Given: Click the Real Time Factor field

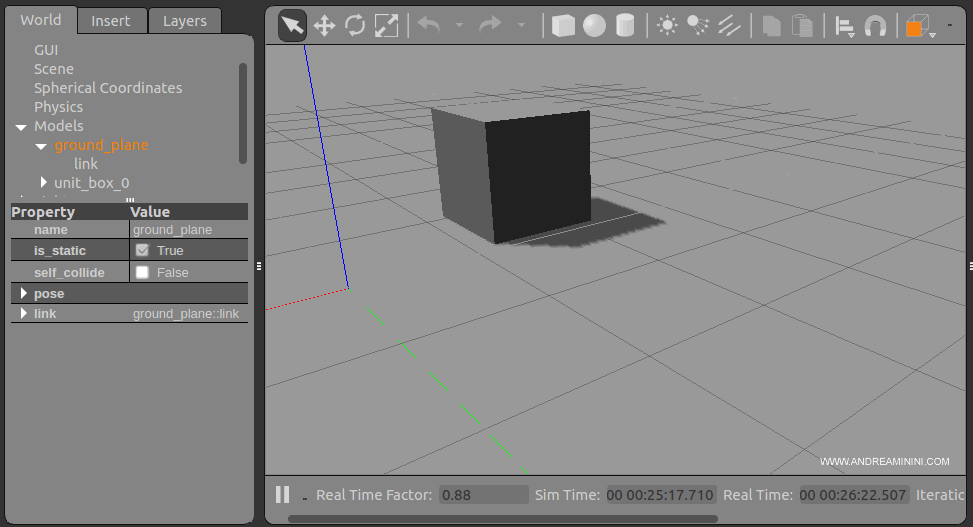Looking at the screenshot, I should [484, 495].
